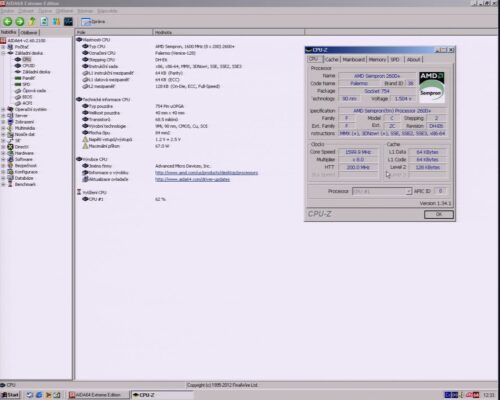Expand the Benchmark tree node
Screen dimensions: 500x400
[3, 184]
